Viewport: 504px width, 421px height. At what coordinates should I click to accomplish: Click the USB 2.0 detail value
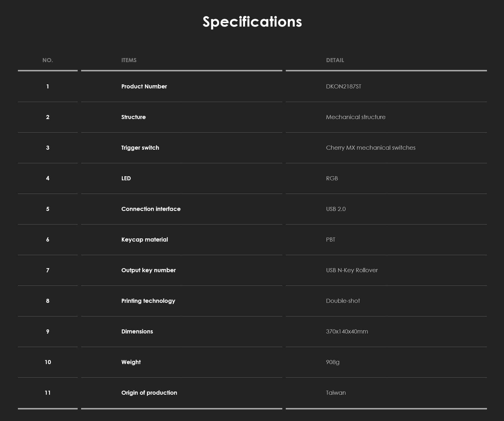pos(336,209)
